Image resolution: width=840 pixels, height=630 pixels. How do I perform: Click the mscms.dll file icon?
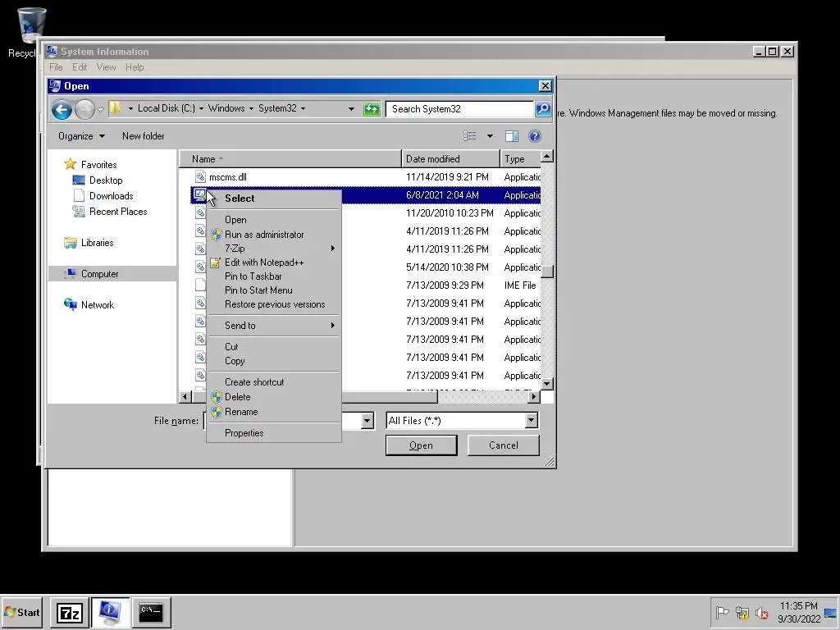(x=200, y=177)
